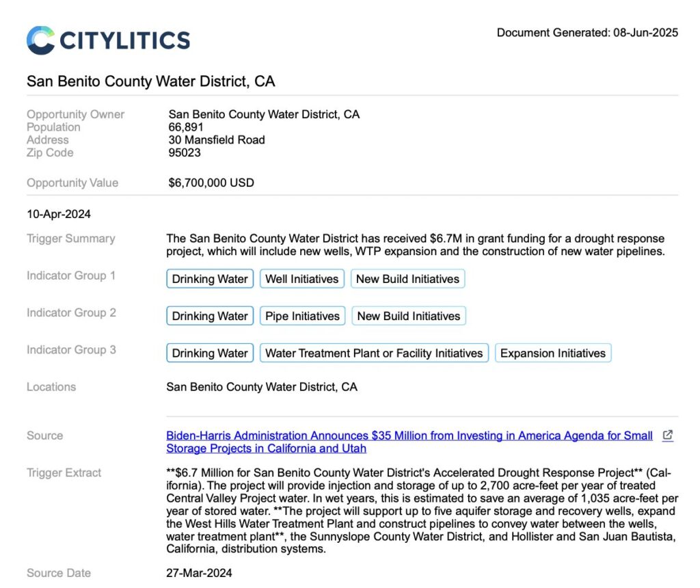
Task: Click the Citylitics circular logo icon
Action: tap(40, 40)
